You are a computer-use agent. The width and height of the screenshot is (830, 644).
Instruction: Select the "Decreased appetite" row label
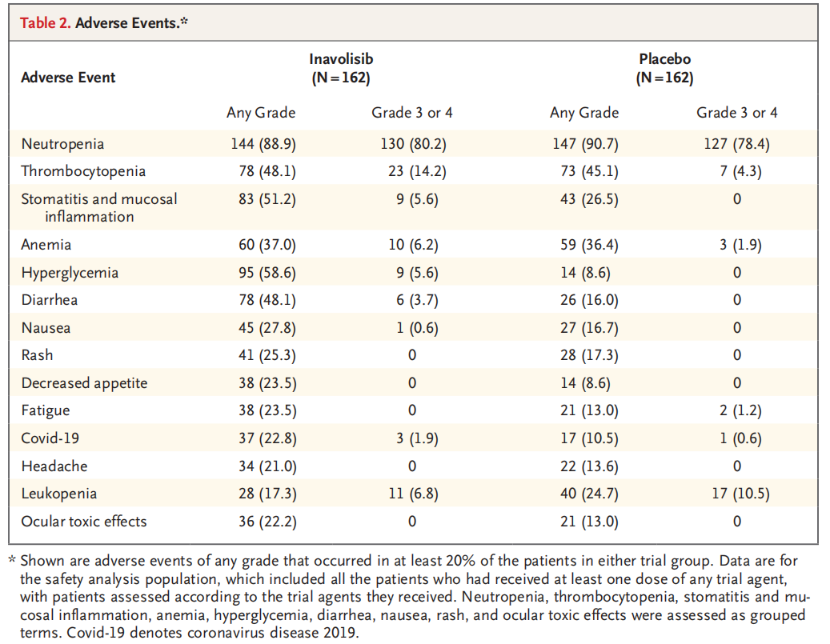point(84,383)
